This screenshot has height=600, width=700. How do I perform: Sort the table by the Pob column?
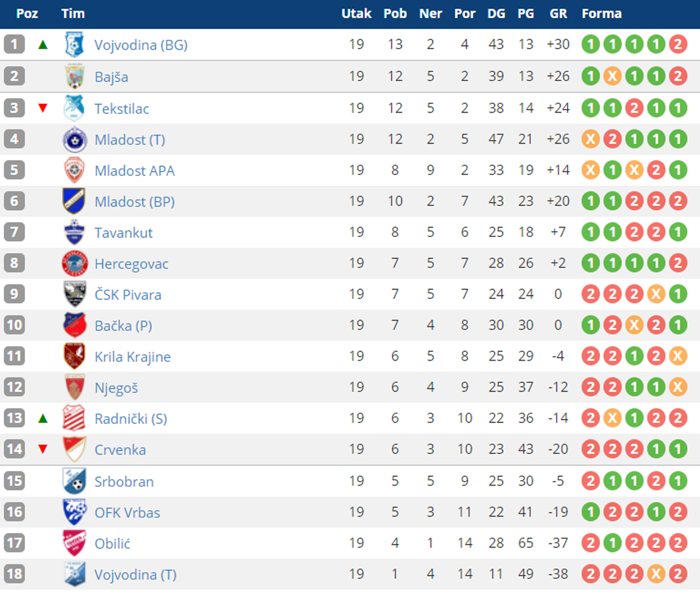tap(395, 13)
